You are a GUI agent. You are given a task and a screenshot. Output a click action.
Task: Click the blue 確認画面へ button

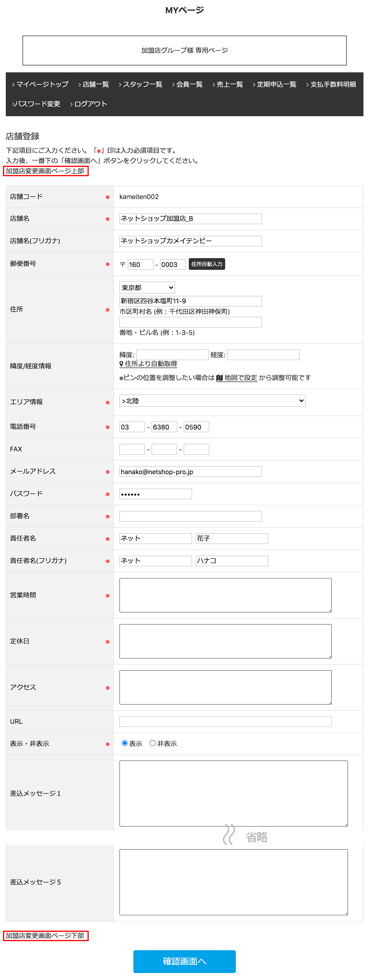[x=184, y=961]
